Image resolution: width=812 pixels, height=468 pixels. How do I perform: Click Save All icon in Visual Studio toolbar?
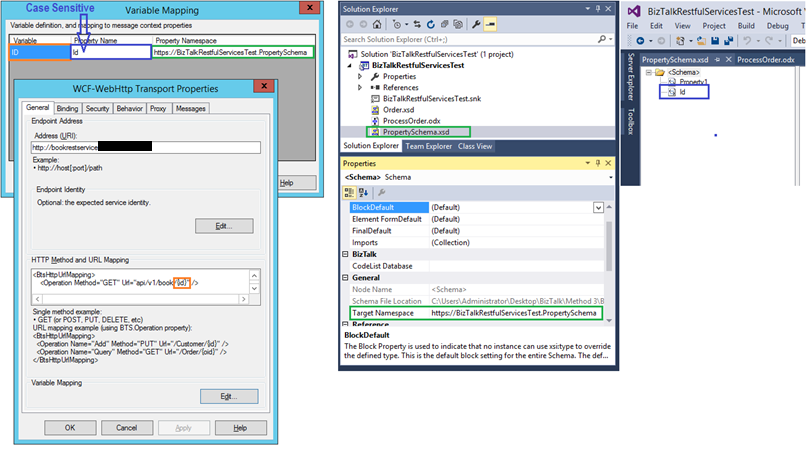tap(729, 40)
